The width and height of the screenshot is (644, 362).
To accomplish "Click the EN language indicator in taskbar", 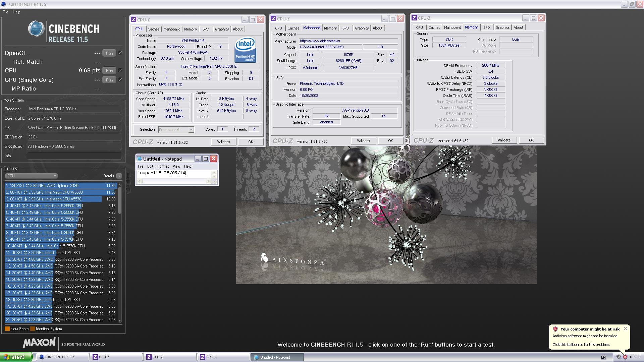I will coord(603,357).
